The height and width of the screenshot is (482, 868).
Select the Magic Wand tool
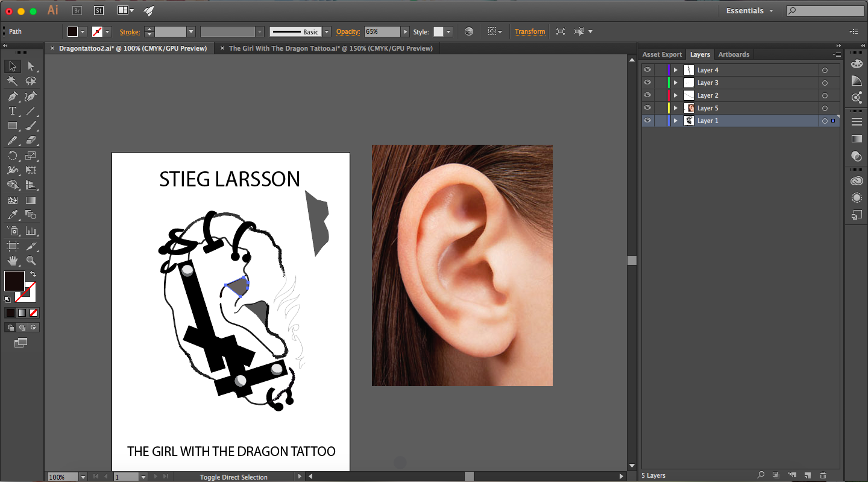pyautogui.click(x=13, y=81)
